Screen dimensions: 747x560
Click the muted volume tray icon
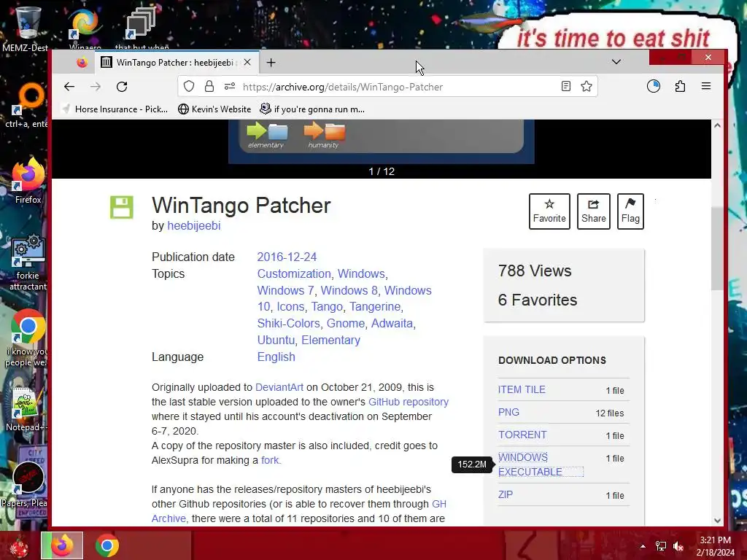[678, 546]
